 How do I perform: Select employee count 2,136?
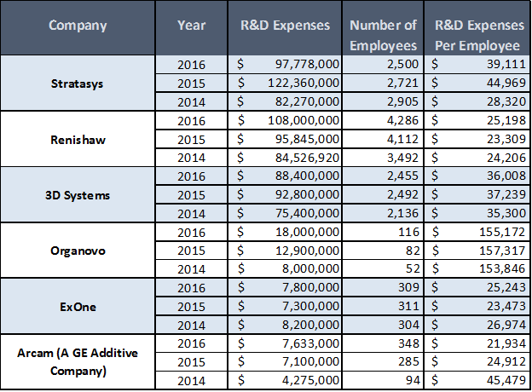[383, 213]
